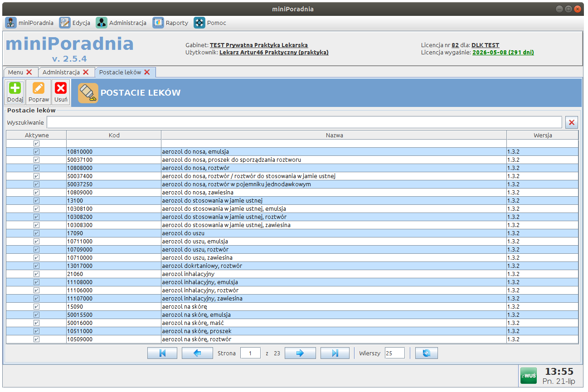
Task: Select row 'aerozol do nosa, emulsja'
Action: tap(292, 152)
